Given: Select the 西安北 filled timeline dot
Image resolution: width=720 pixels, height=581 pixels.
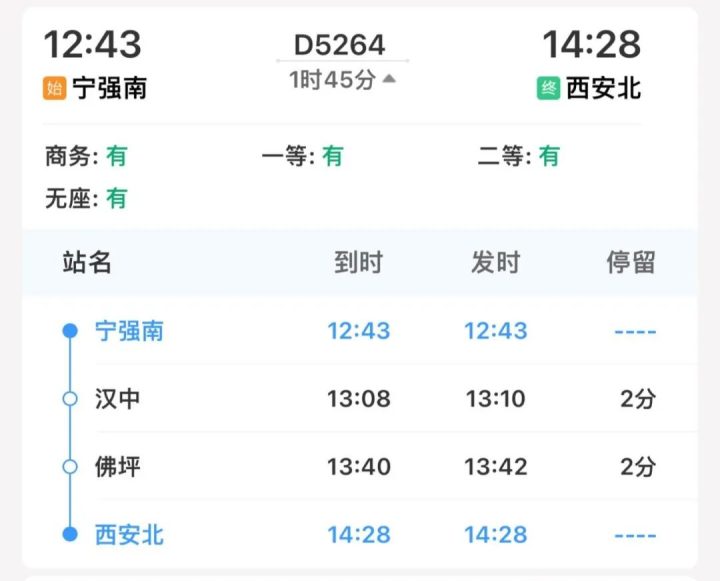Looking at the screenshot, I should tap(70, 534).
